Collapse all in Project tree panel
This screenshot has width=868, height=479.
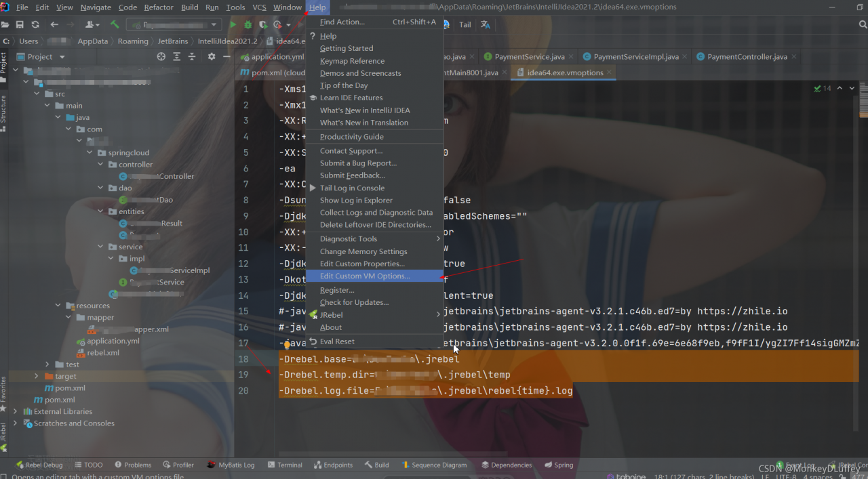[x=192, y=57]
